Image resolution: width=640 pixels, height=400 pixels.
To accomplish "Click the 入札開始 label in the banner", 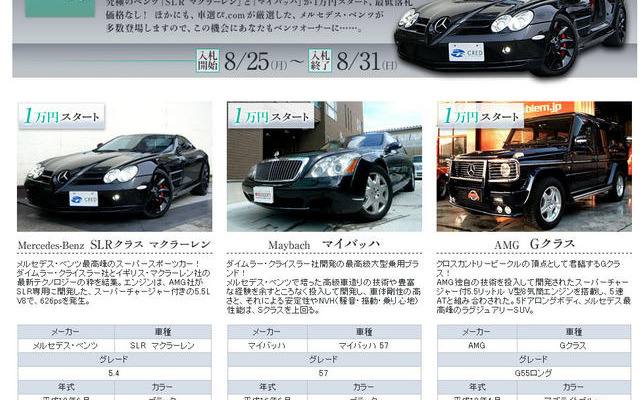I will point(208,61).
